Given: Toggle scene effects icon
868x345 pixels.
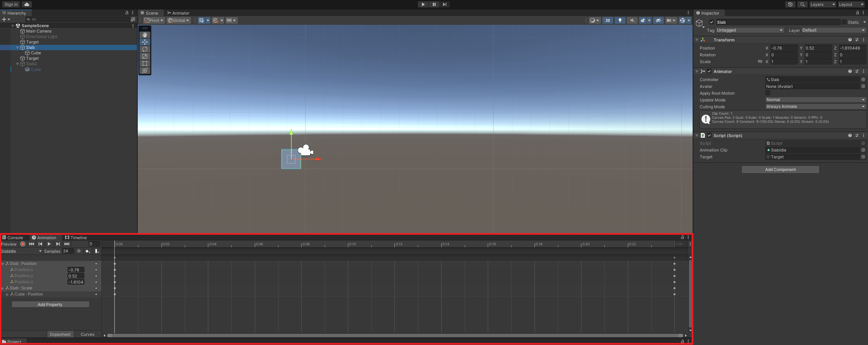Looking at the screenshot, I should [643, 20].
